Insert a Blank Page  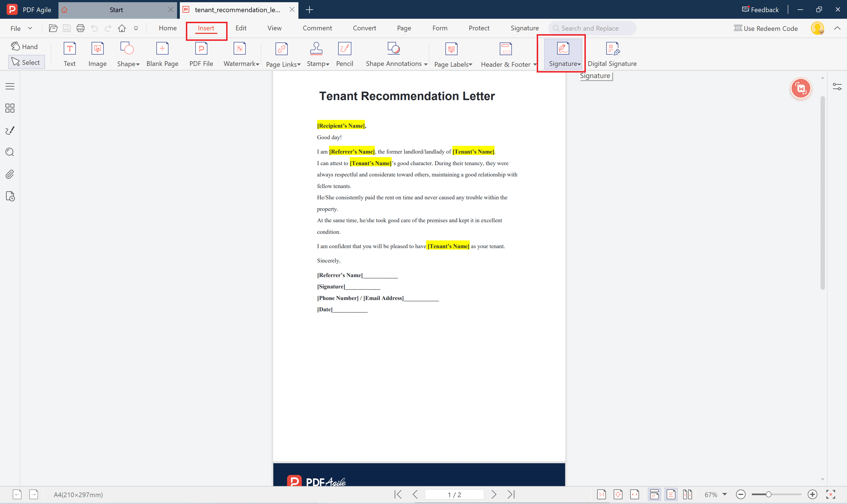coord(162,54)
